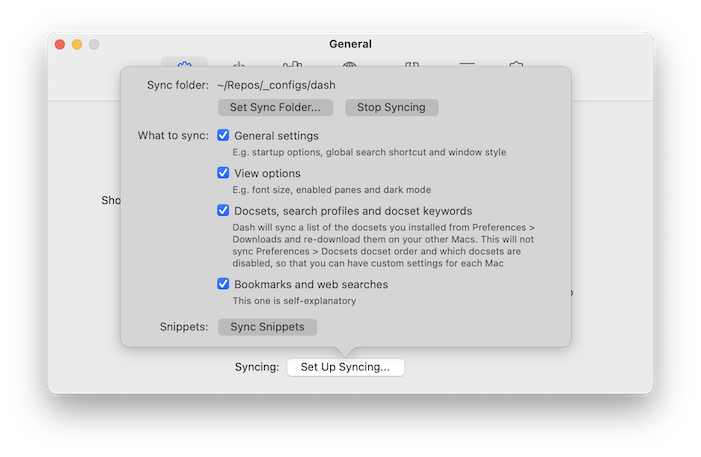701x457 pixels.
Task: Toggle the View options checkbox
Action: tap(223, 173)
